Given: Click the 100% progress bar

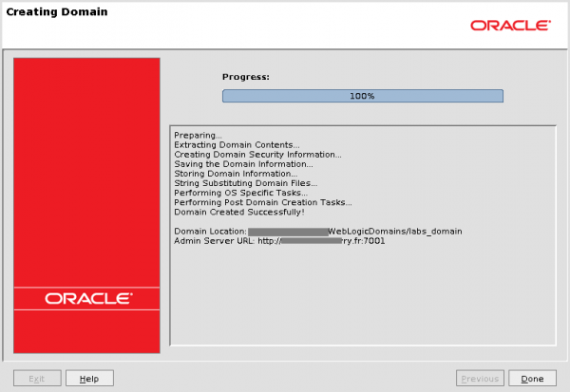Looking at the screenshot, I should [x=363, y=96].
